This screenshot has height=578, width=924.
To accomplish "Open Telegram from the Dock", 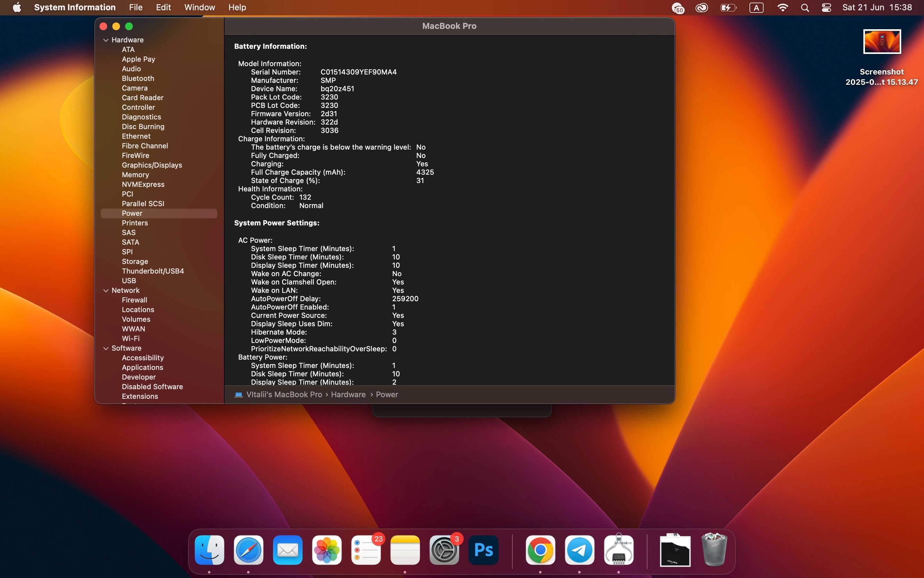I will pos(580,550).
